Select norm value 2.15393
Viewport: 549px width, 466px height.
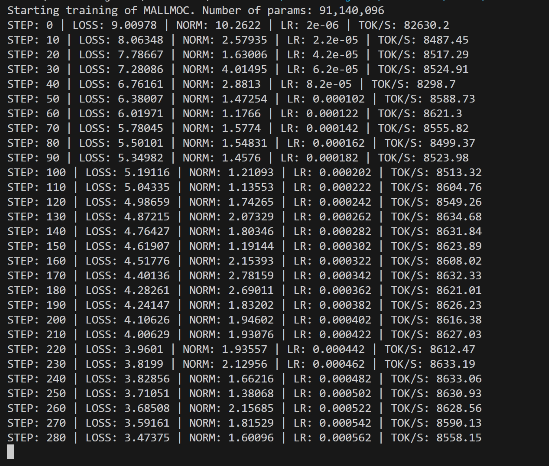(x=251, y=261)
